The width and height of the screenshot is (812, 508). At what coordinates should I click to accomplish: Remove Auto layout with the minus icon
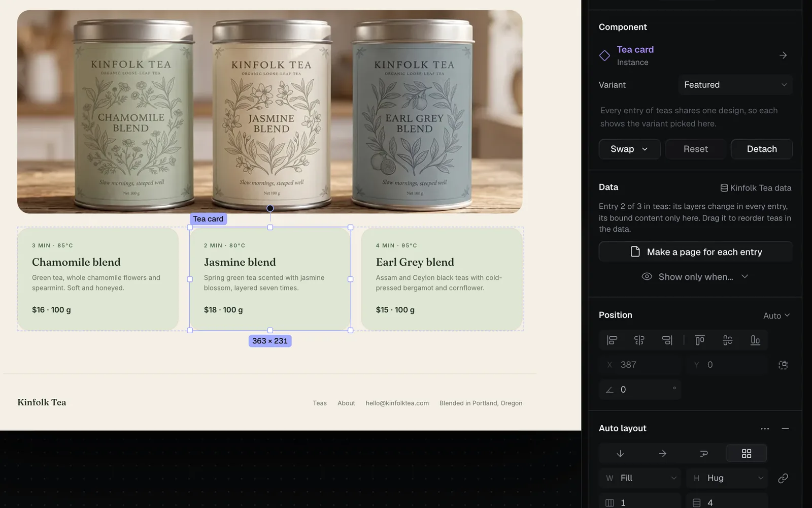click(x=785, y=429)
